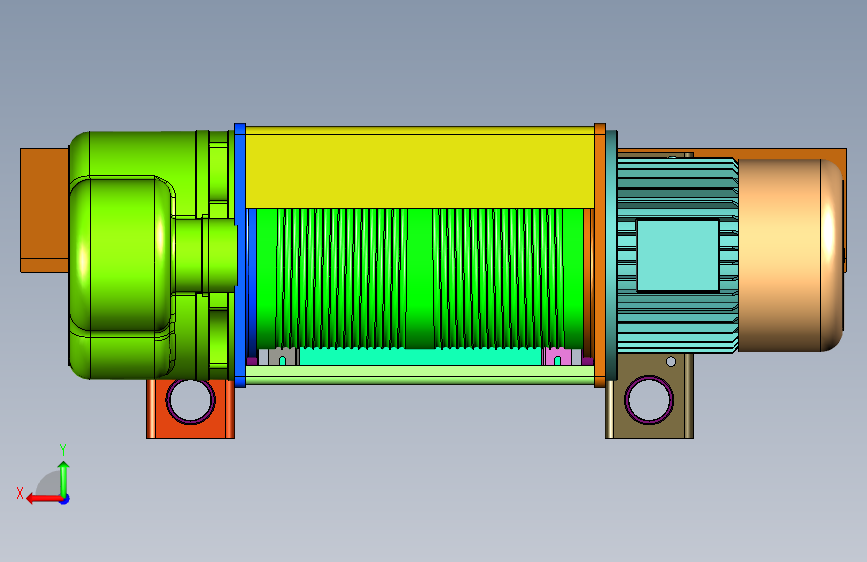Select the red-orange left mounting bracket
867x562 pixels.
190,409
